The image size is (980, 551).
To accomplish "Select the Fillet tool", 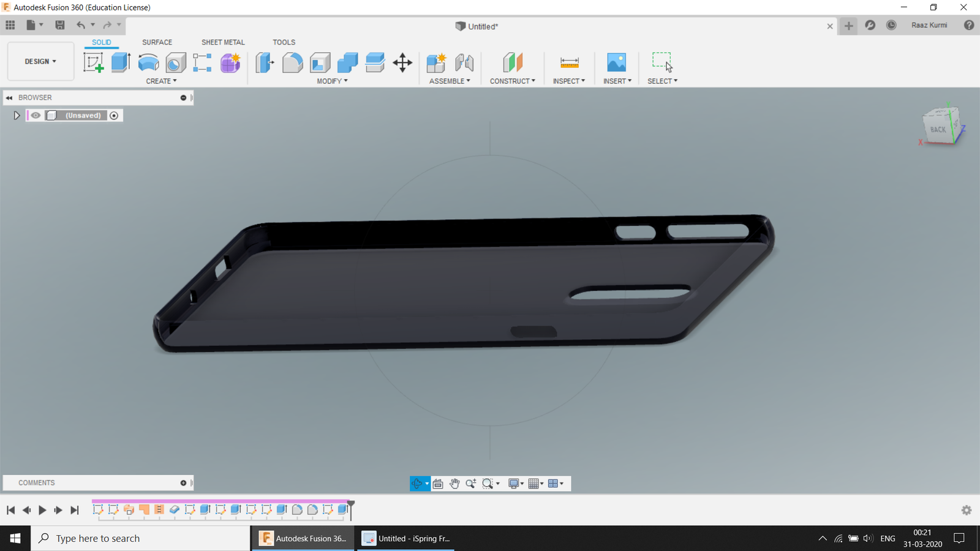I will click(292, 62).
